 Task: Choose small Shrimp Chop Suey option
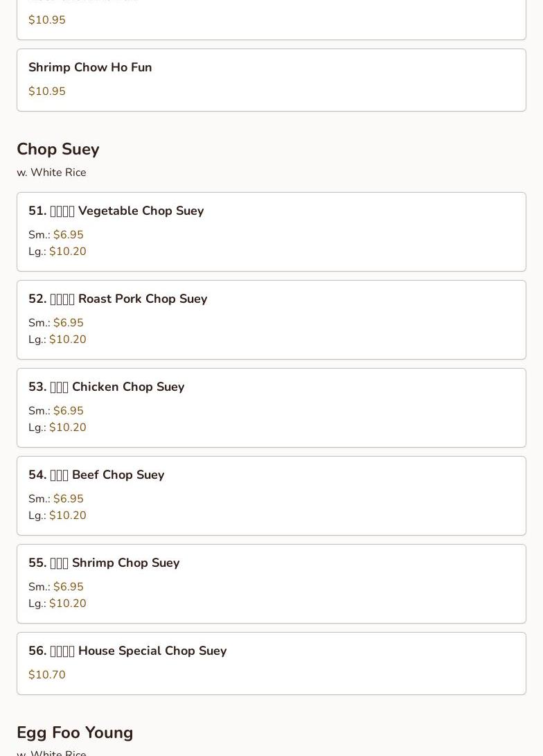56,587
